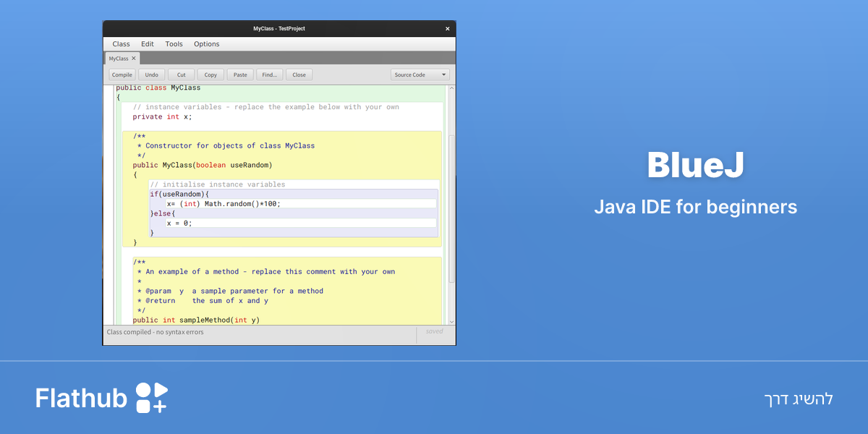Screen dimensions: 868x434
Task: Click the line "}else{"
Action: (x=163, y=213)
